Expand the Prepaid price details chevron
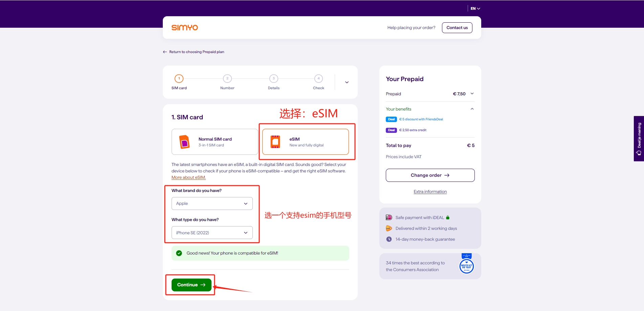The image size is (644, 311). [x=472, y=94]
